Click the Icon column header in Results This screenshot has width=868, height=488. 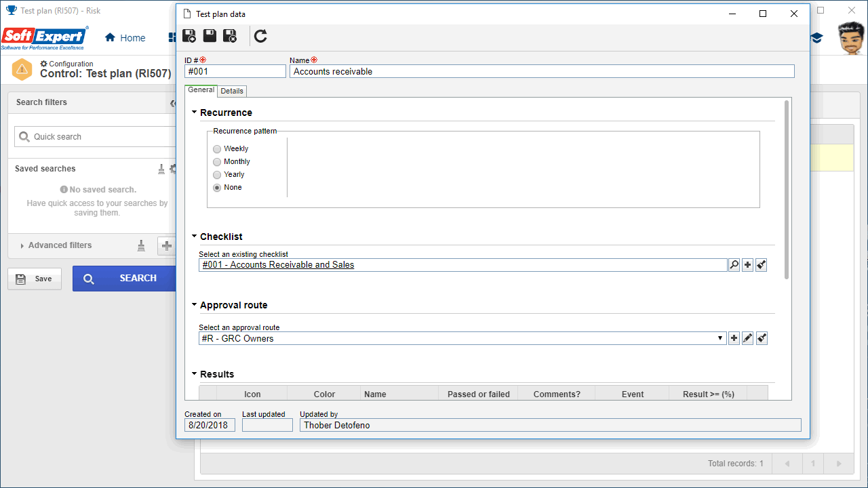tap(252, 394)
